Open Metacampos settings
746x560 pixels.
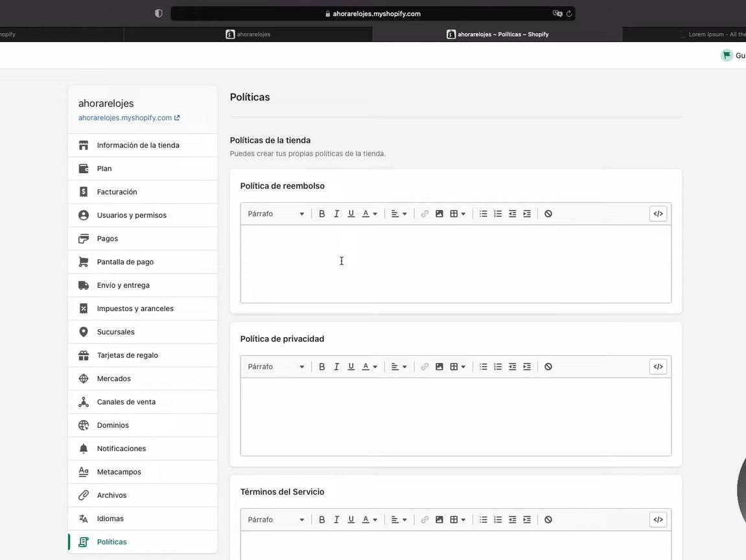coord(143,471)
